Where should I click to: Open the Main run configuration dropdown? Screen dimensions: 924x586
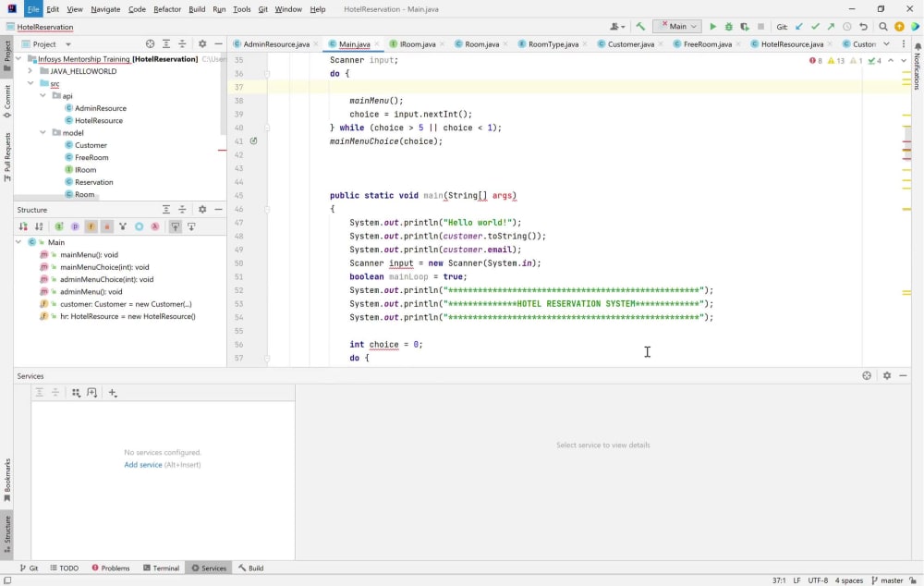pyautogui.click(x=676, y=26)
